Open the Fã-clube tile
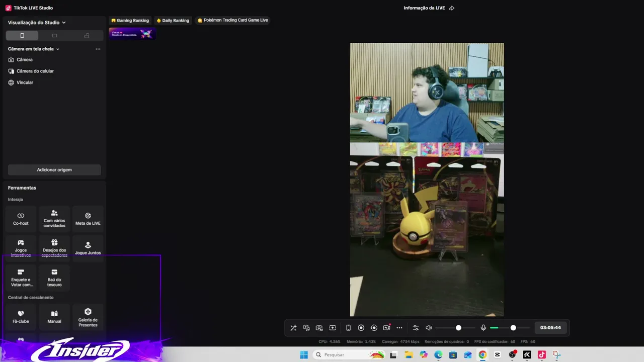Screen dimensions: 644x362 pyautogui.click(x=21, y=317)
